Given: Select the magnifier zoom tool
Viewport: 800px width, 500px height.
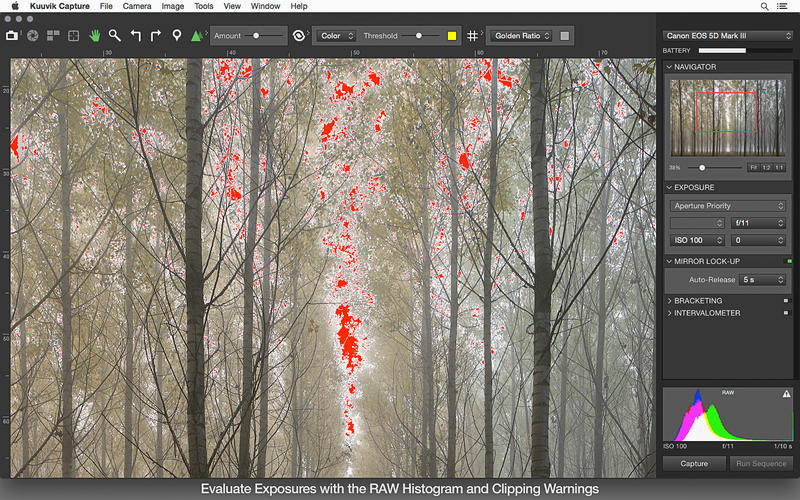Looking at the screenshot, I should pos(115,36).
